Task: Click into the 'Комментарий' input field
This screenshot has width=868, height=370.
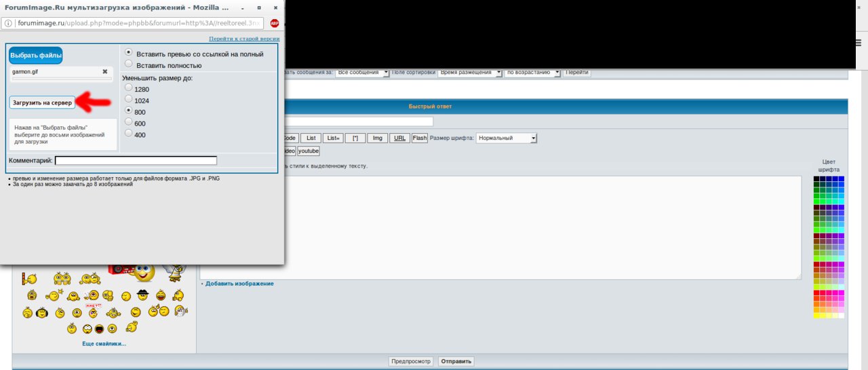Action: [136, 161]
